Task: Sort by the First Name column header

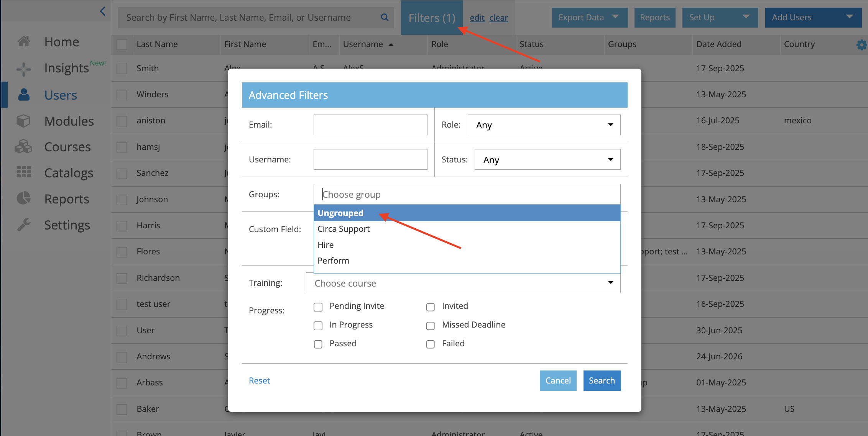Action: pyautogui.click(x=245, y=44)
